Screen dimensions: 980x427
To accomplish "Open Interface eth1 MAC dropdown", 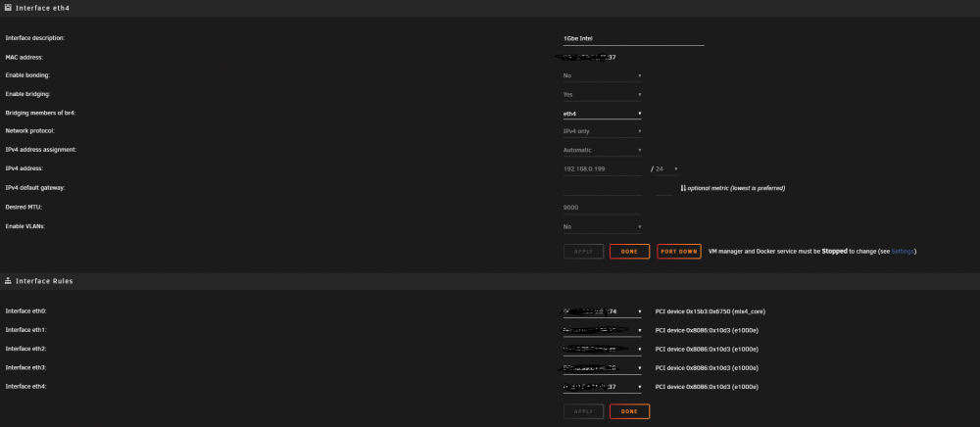I will click(x=603, y=330).
